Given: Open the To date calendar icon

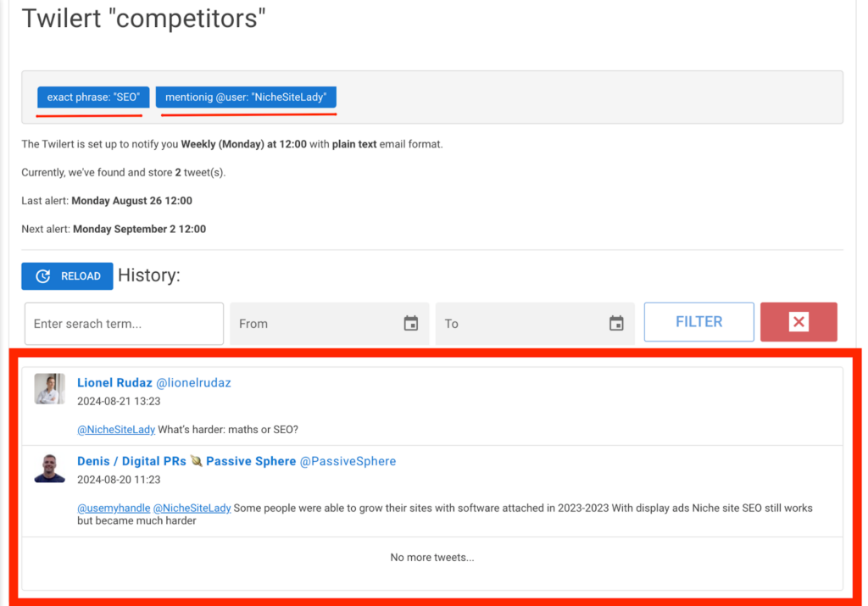Looking at the screenshot, I should 616,324.
